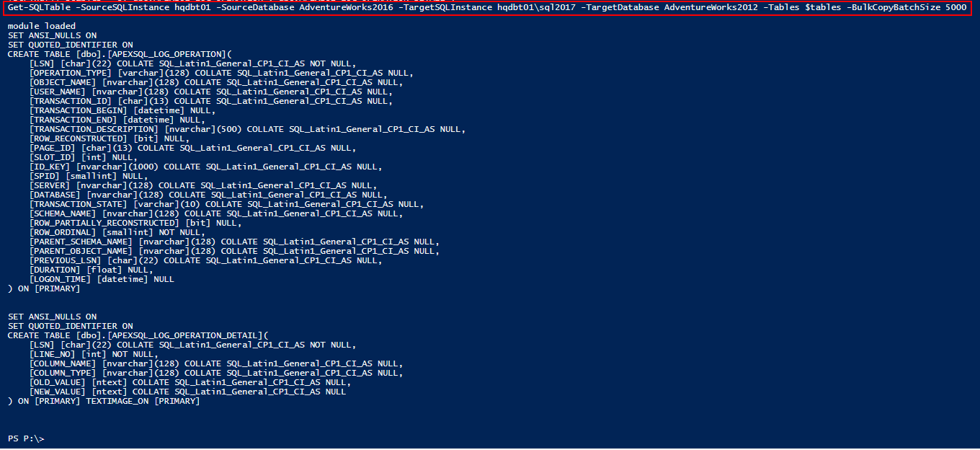The height and width of the screenshot is (450, 980).
Task: Click the [DURATION] float column line
Action: click(x=91, y=270)
